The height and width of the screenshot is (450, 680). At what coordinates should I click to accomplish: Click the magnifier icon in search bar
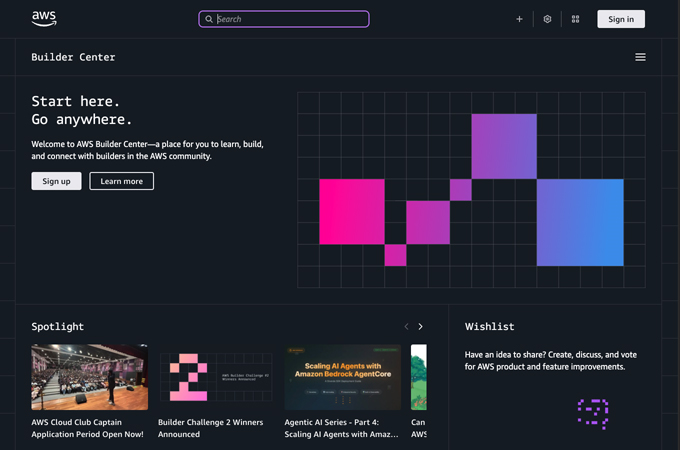pos(209,19)
